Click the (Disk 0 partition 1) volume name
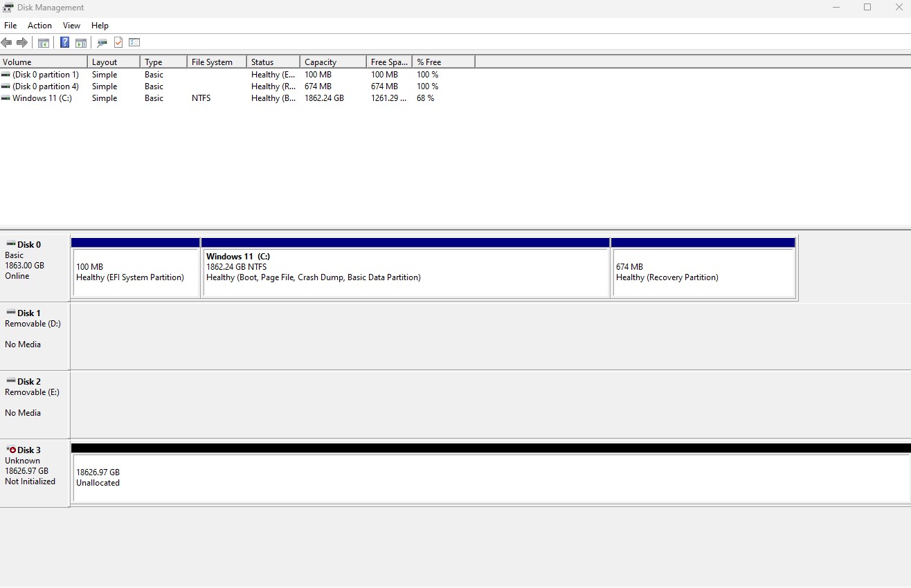Screen dimensions: 911x588 point(46,75)
